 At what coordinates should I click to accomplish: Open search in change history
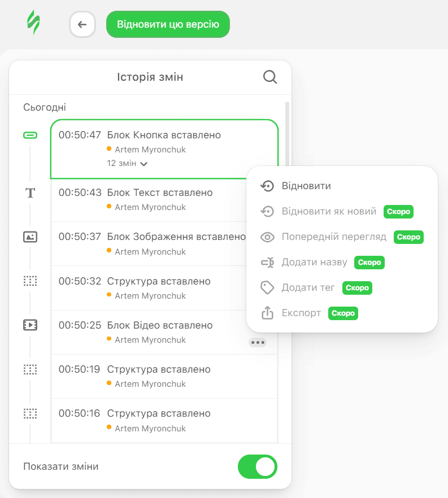tap(270, 77)
